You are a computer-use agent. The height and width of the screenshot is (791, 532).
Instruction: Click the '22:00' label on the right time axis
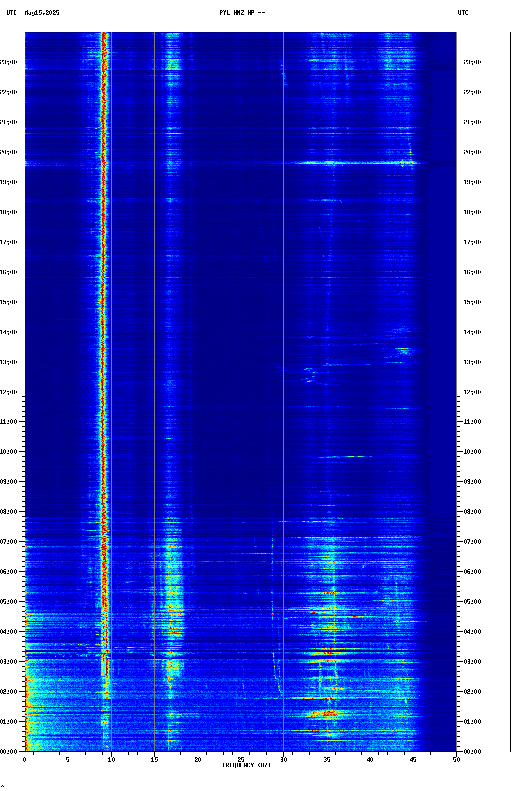coord(472,92)
